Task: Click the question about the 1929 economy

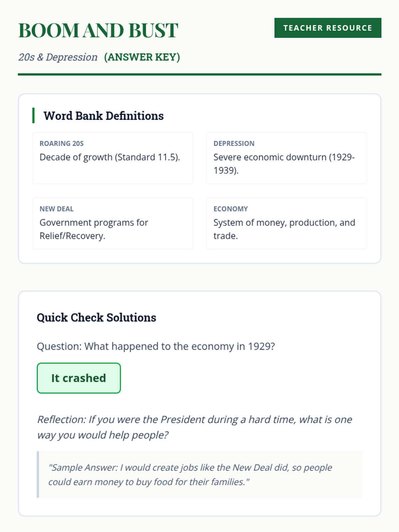Action: 156,346
